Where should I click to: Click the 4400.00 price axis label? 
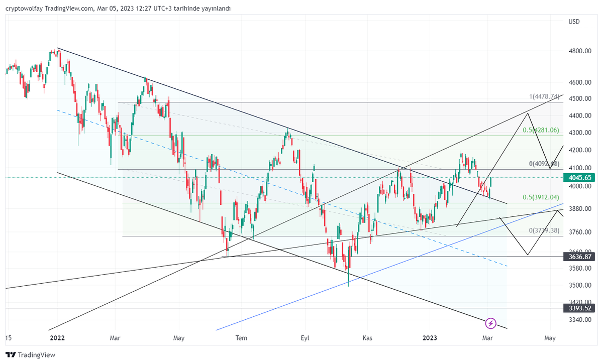tap(579, 115)
